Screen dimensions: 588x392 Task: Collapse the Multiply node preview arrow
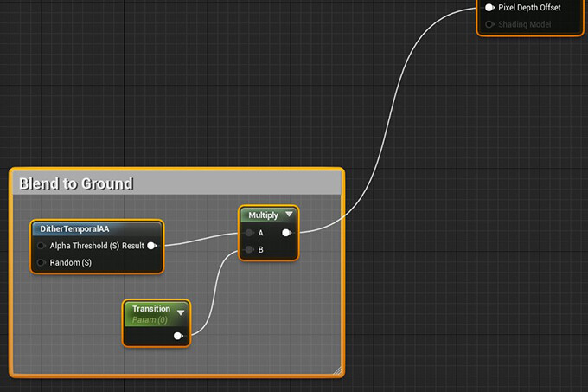tap(289, 215)
